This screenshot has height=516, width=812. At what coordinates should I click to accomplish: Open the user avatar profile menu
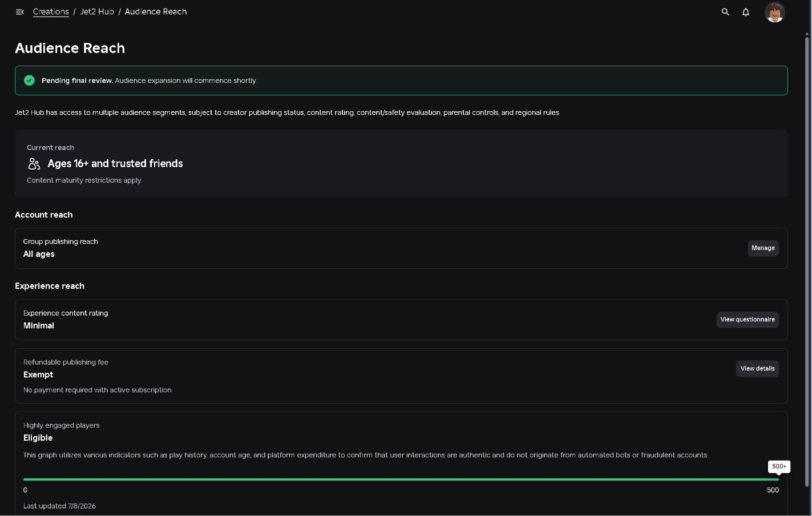pyautogui.click(x=775, y=12)
